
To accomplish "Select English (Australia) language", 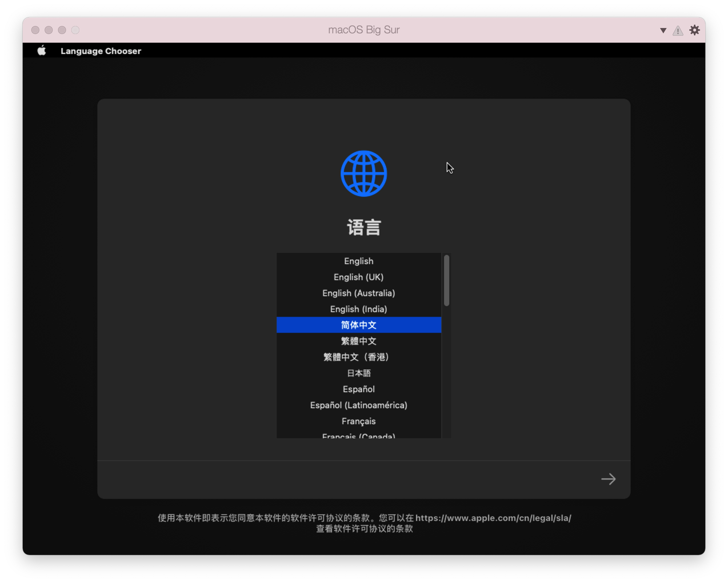I will [x=359, y=293].
